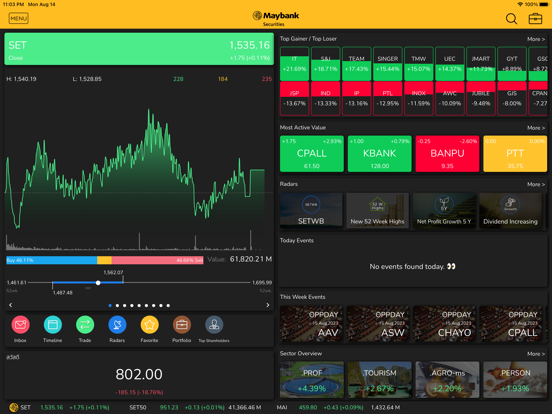Expand More for Top Gainer / Top Loser
The height and width of the screenshot is (414, 552).
click(536, 39)
